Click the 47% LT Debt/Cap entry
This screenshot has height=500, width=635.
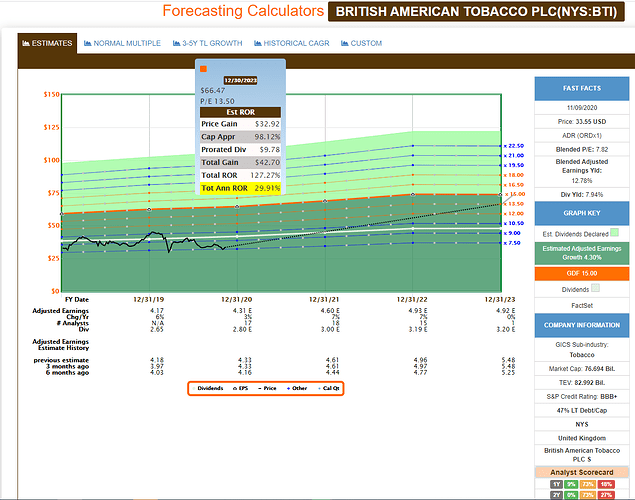point(582,411)
